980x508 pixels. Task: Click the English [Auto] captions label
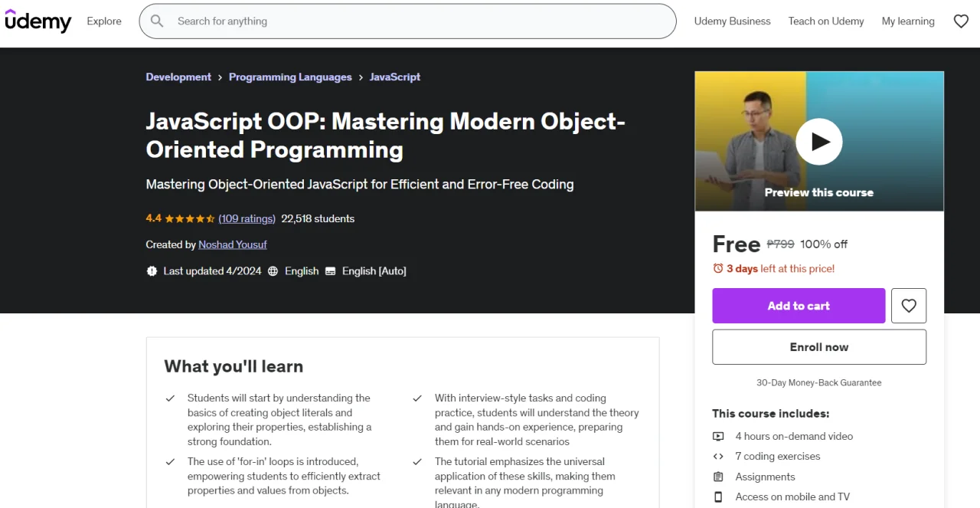[x=374, y=271]
